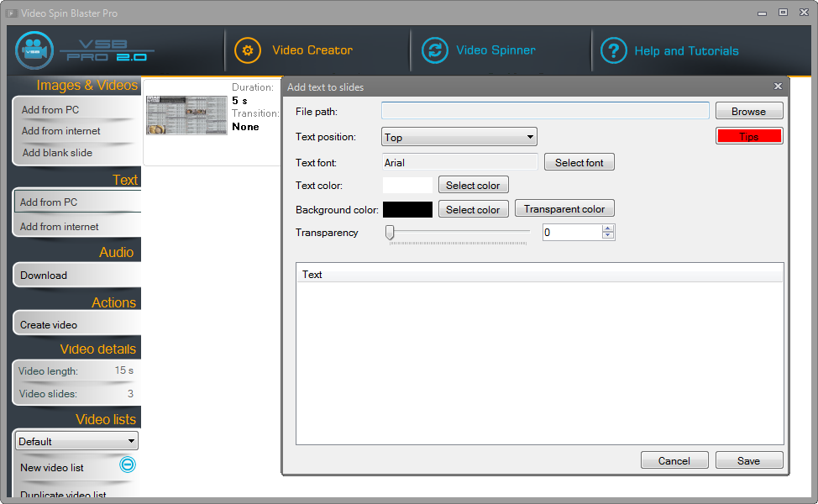Open the Text position dropdown
818x504 pixels.
pos(459,137)
